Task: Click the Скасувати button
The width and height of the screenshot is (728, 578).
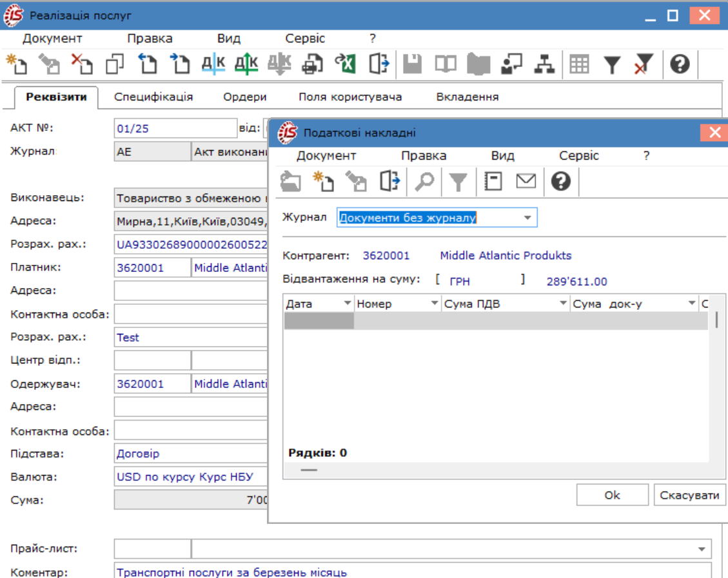Action: [689, 495]
